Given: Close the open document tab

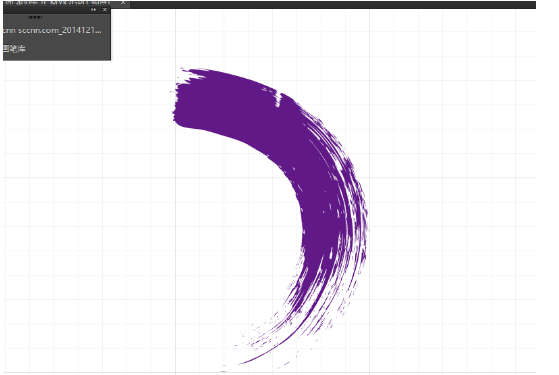Looking at the screenshot, I should pos(123,3).
